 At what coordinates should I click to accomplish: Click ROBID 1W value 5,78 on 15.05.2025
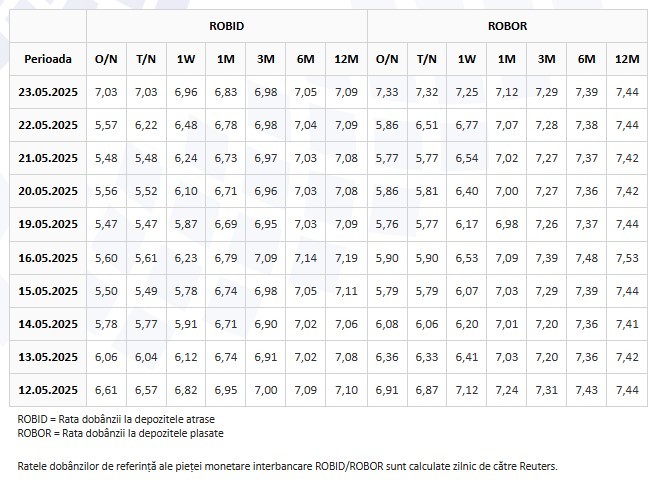186,291
